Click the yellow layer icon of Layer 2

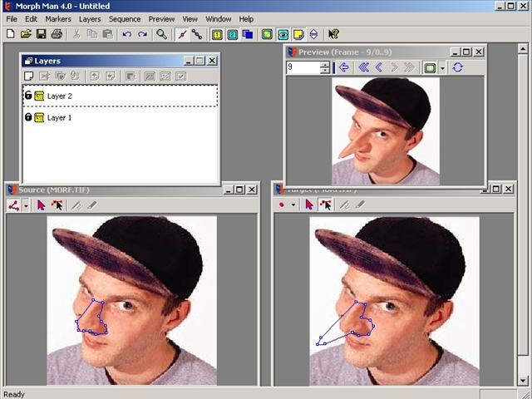coord(39,96)
